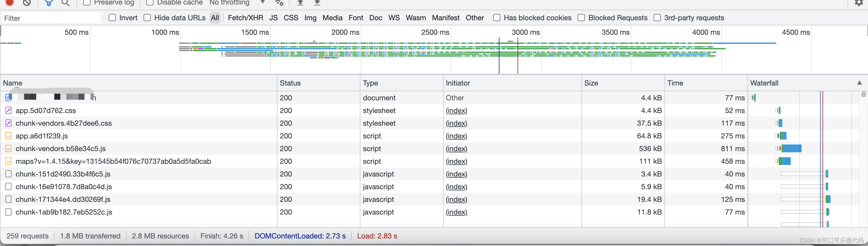This screenshot has height=246, width=868.
Task: Sort by the Size column header
Action: click(623, 83)
